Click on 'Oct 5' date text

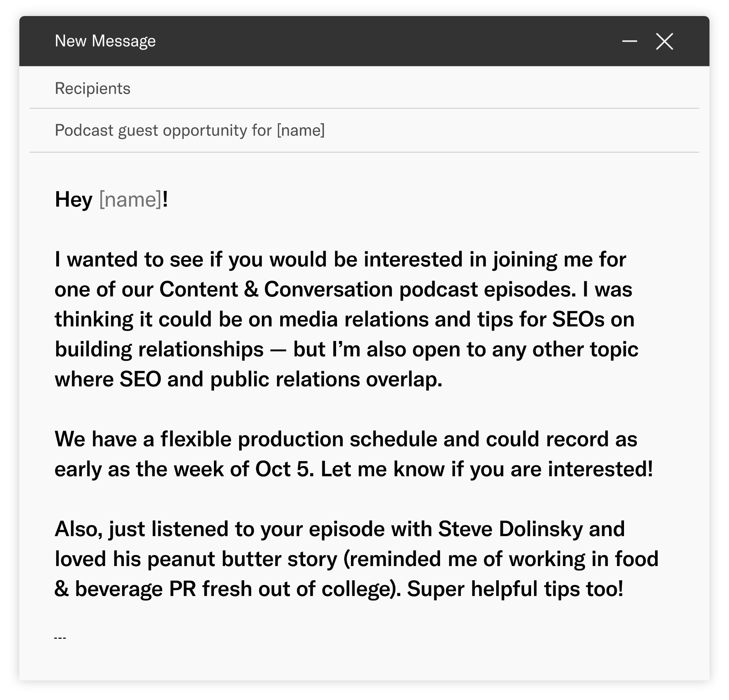point(282,469)
